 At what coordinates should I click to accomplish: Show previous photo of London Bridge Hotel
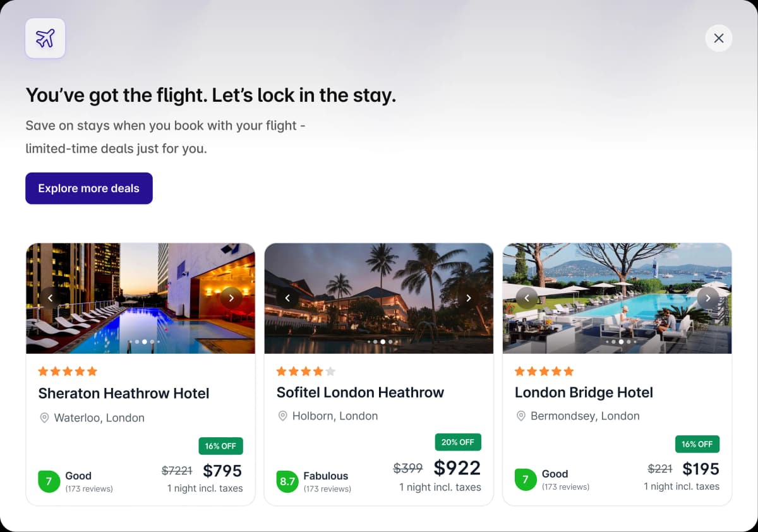pyautogui.click(x=527, y=298)
